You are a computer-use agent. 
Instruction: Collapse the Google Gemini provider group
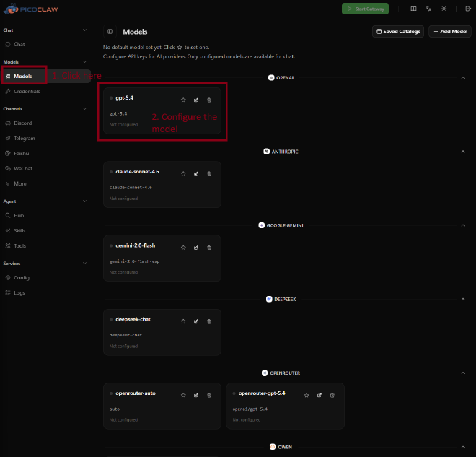click(x=463, y=225)
